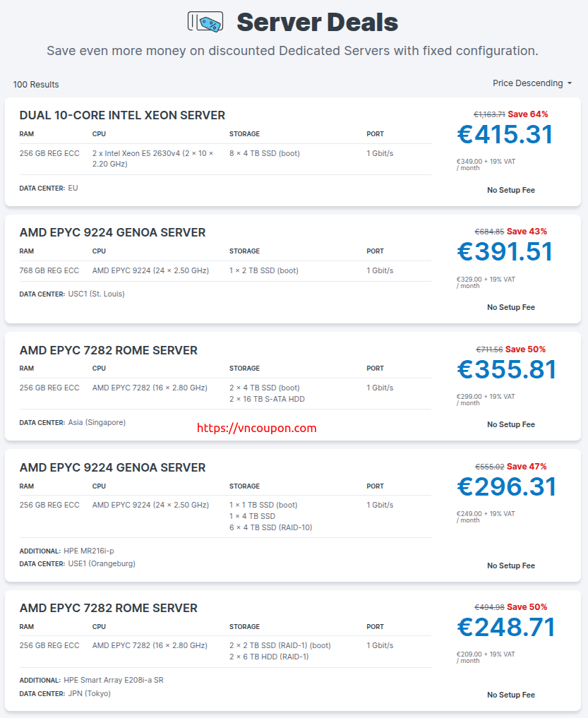The image size is (588, 718).
Task: Select the €415.31 price of the first server
Action: tap(505, 134)
